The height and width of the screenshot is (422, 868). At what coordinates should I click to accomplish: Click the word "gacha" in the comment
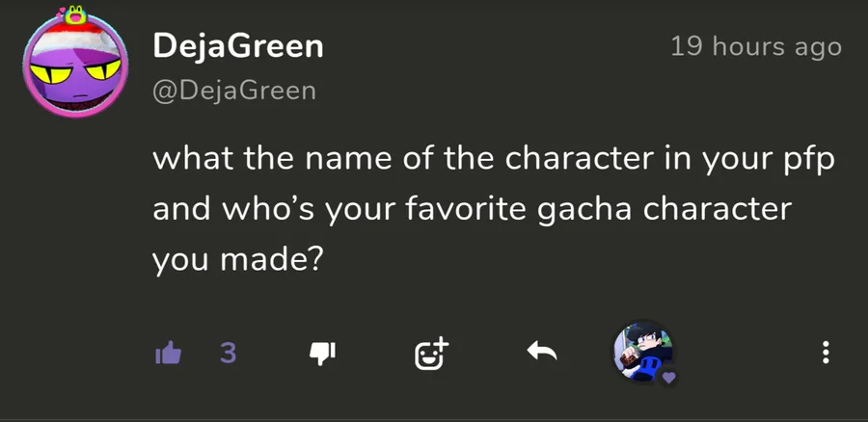point(606,209)
